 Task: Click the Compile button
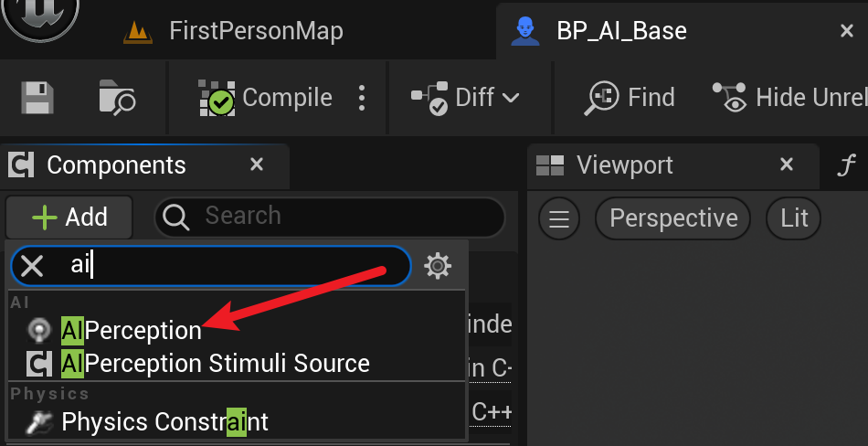pos(265,98)
